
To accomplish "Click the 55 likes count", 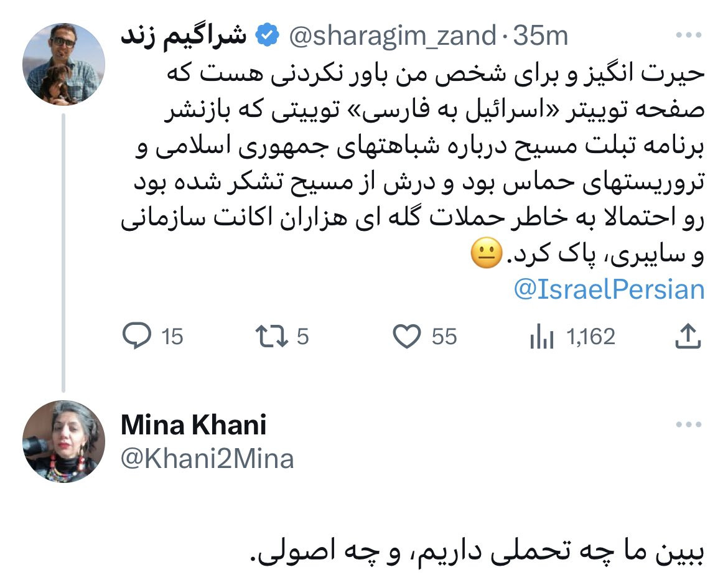I will pyautogui.click(x=444, y=336).
